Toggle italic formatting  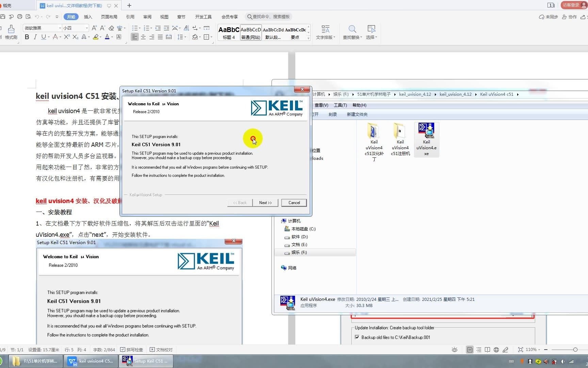pyautogui.click(x=35, y=37)
